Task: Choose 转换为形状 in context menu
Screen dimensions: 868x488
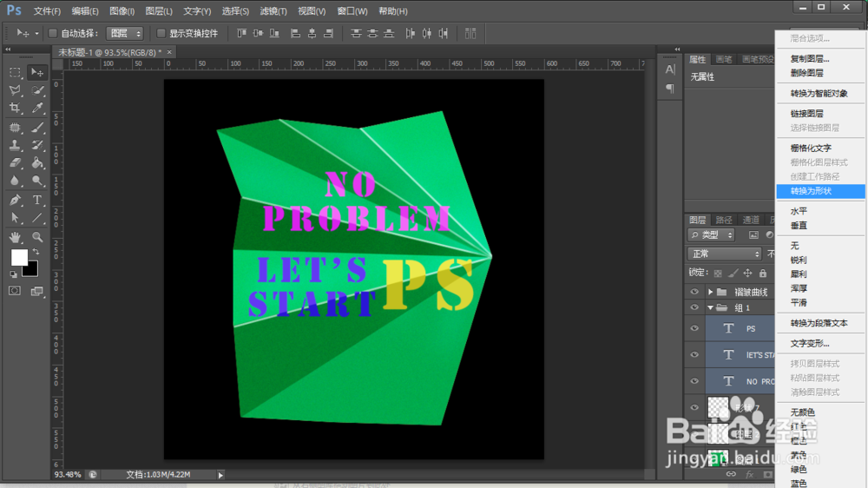Action: 820,191
